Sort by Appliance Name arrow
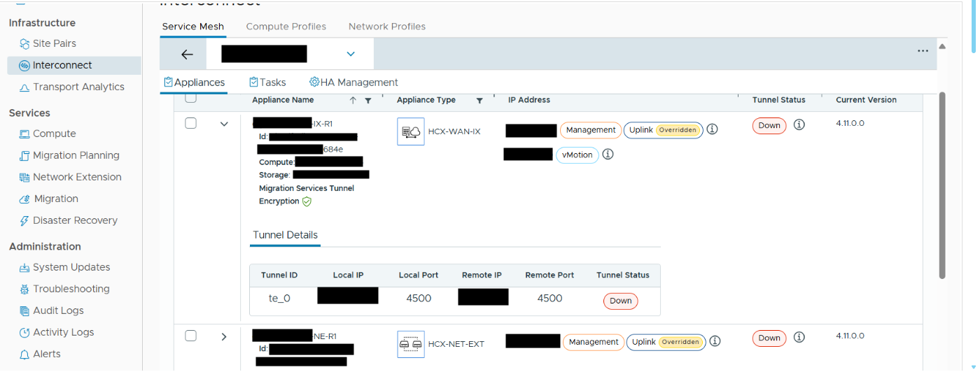The height and width of the screenshot is (372, 980). click(353, 101)
